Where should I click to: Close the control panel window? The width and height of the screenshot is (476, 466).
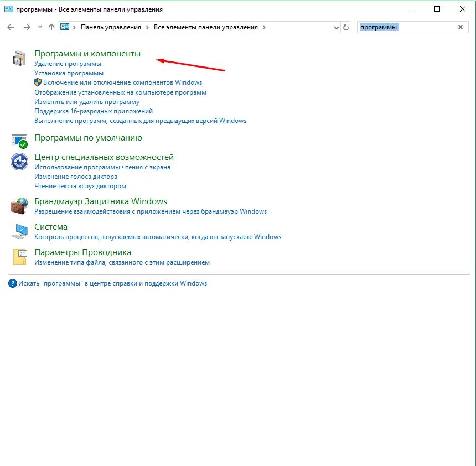point(462,9)
